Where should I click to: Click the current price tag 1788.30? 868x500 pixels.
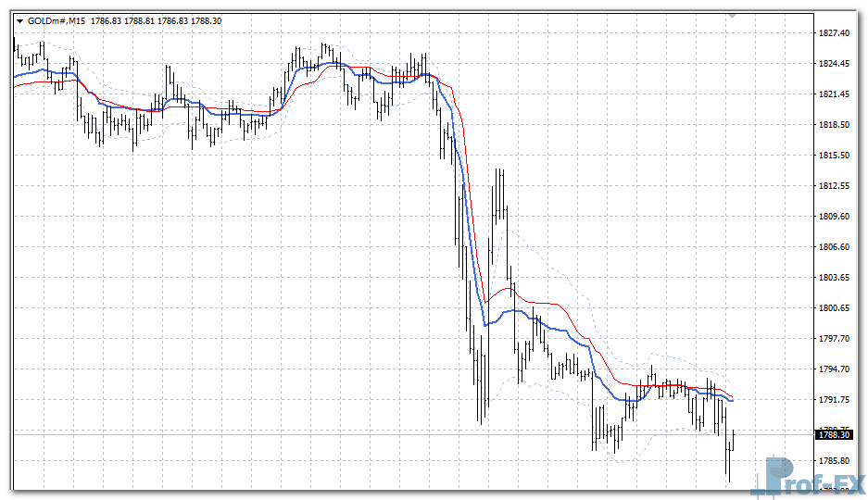[x=833, y=434]
